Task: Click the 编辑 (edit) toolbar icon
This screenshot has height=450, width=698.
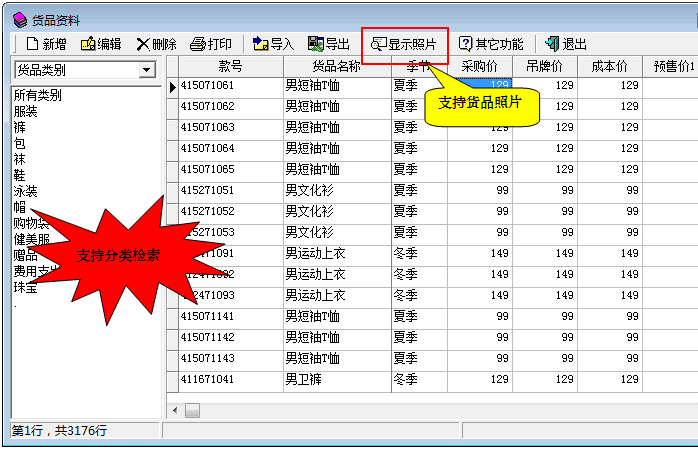Action: coord(88,44)
